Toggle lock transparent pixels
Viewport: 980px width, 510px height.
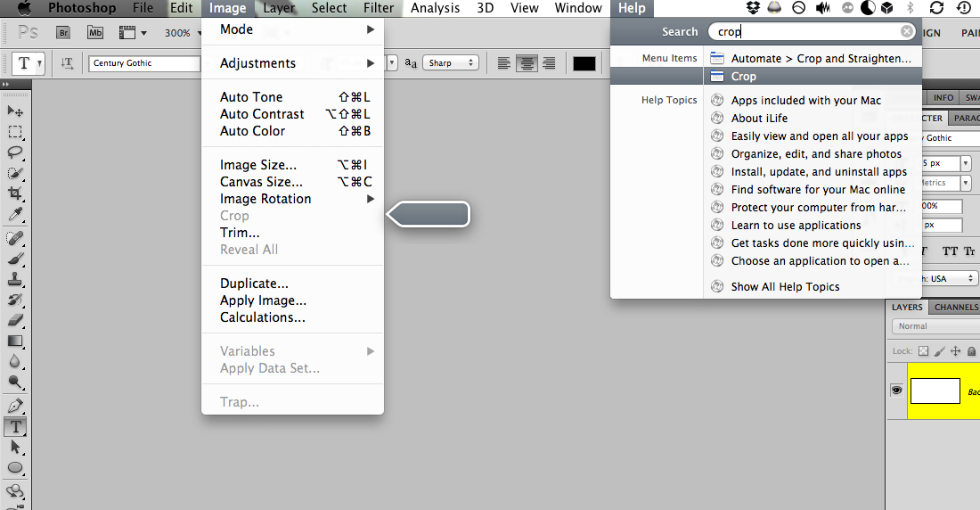(923, 351)
